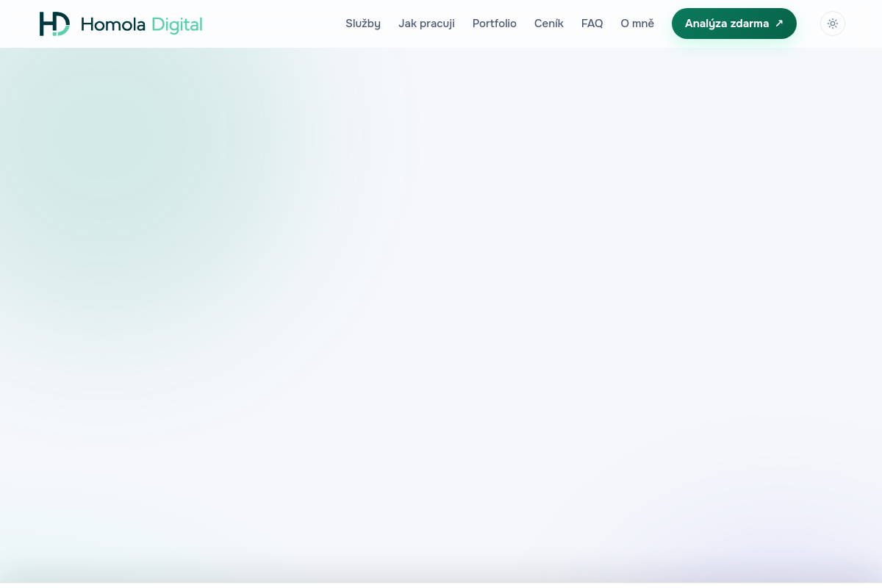The width and height of the screenshot is (882, 588).
Task: Open the Homola Digital home link
Action: (121, 24)
